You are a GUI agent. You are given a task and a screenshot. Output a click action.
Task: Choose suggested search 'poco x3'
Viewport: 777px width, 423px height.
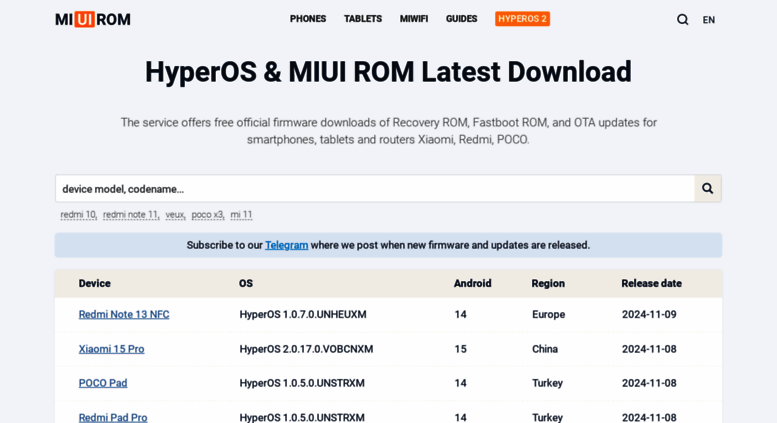[x=208, y=214]
